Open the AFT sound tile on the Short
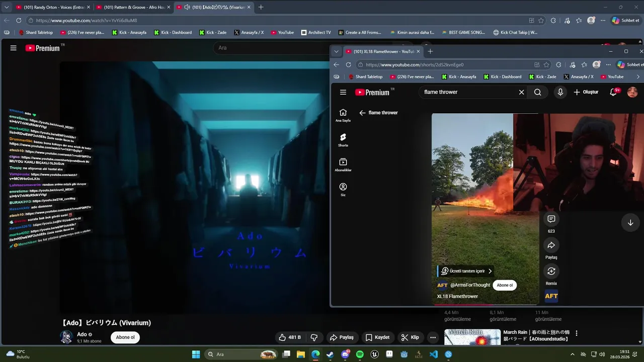This screenshot has height=362, width=644. coord(551,296)
